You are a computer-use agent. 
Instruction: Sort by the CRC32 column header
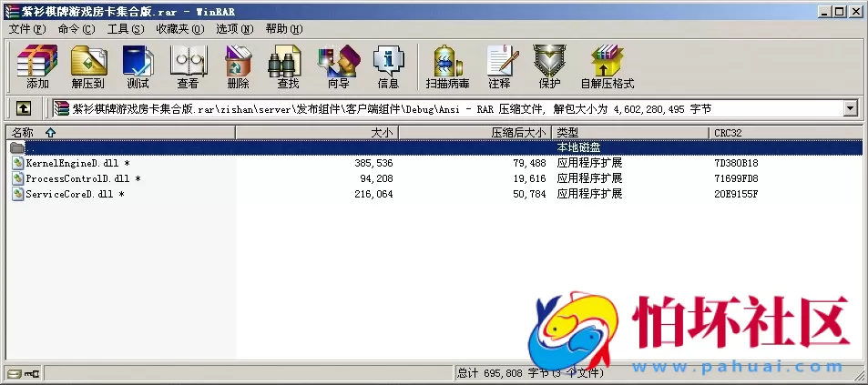pyautogui.click(x=786, y=133)
